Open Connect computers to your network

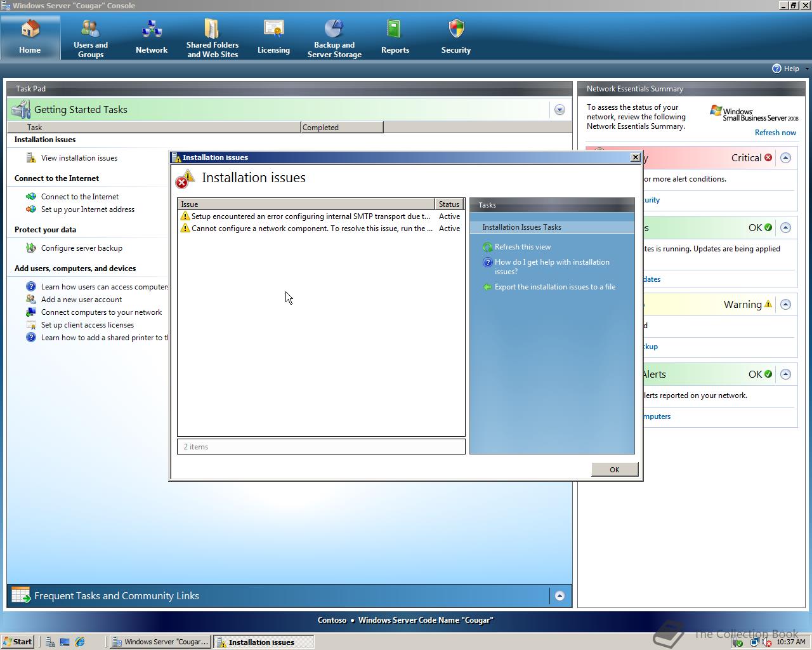pyautogui.click(x=101, y=312)
